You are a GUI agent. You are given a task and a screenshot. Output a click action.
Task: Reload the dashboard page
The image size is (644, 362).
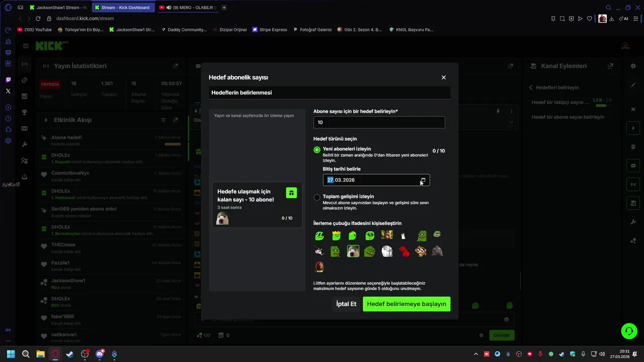(x=38, y=19)
